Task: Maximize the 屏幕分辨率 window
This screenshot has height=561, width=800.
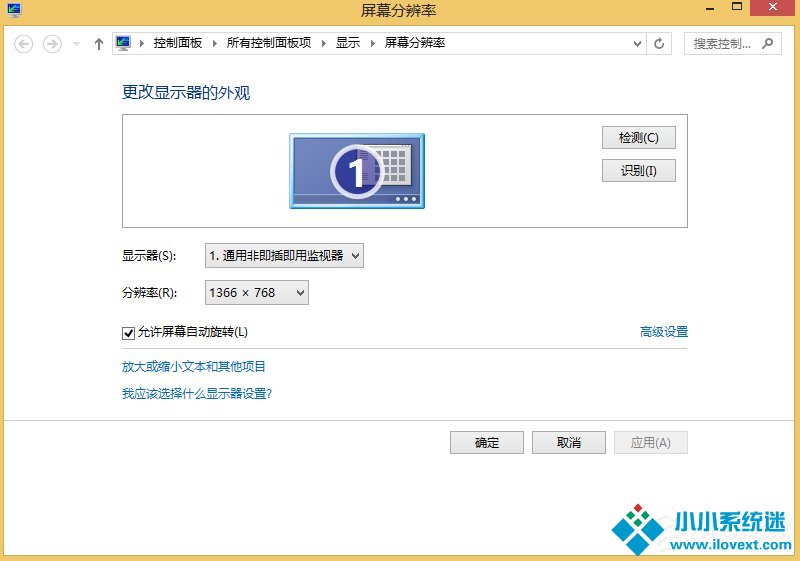Action: 737,7
